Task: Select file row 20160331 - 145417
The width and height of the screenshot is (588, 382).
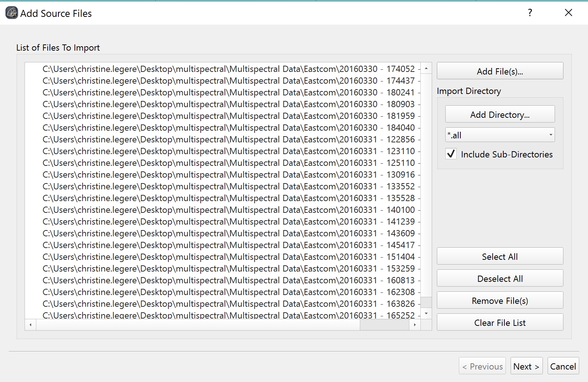Action: click(x=223, y=245)
